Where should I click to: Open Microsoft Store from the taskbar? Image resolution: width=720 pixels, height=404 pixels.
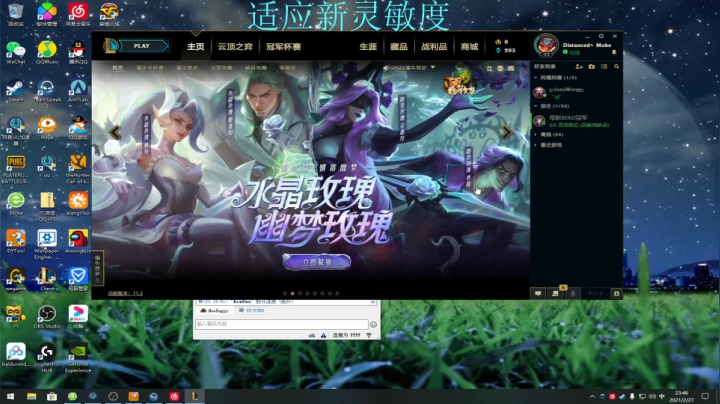(x=52, y=396)
